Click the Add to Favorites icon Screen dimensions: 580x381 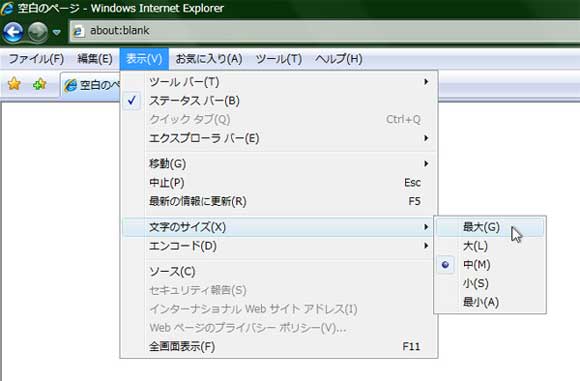(39, 84)
